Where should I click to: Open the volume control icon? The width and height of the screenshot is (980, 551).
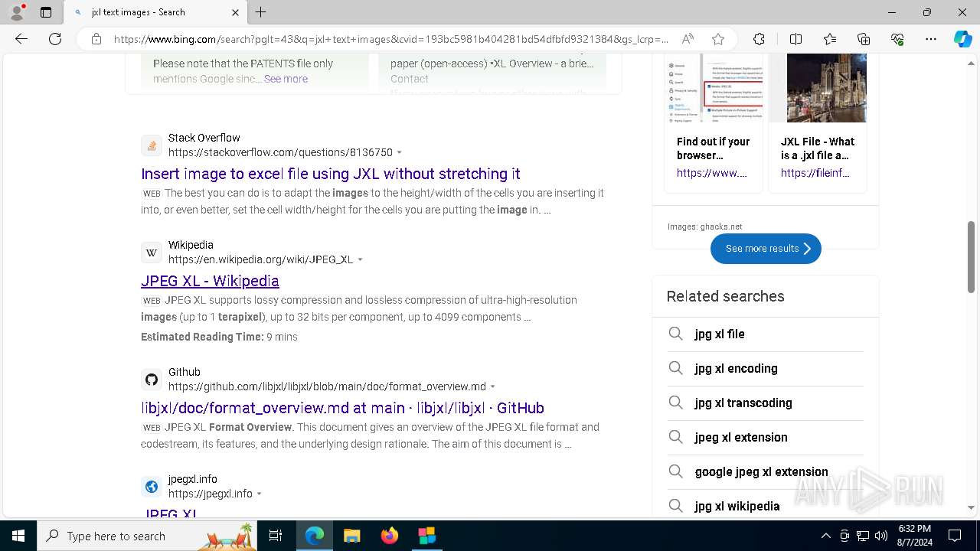[x=880, y=536]
